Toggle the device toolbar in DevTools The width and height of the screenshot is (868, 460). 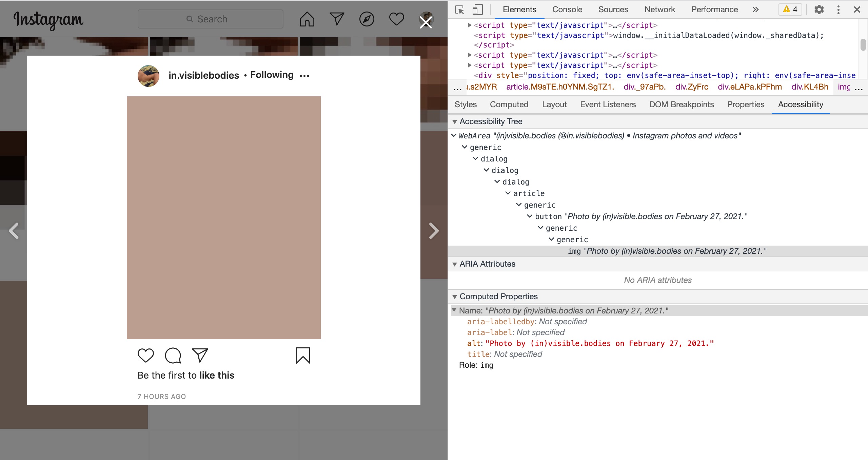coord(477,9)
